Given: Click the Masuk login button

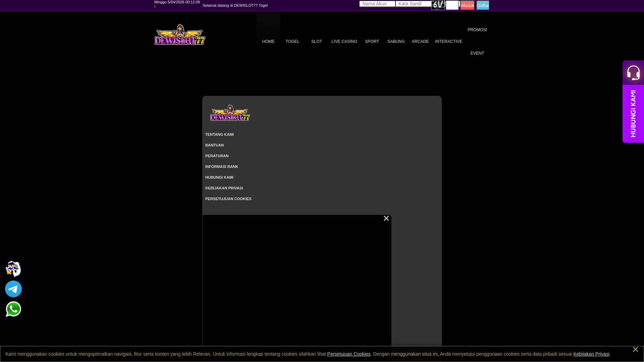Looking at the screenshot, I should (467, 5).
